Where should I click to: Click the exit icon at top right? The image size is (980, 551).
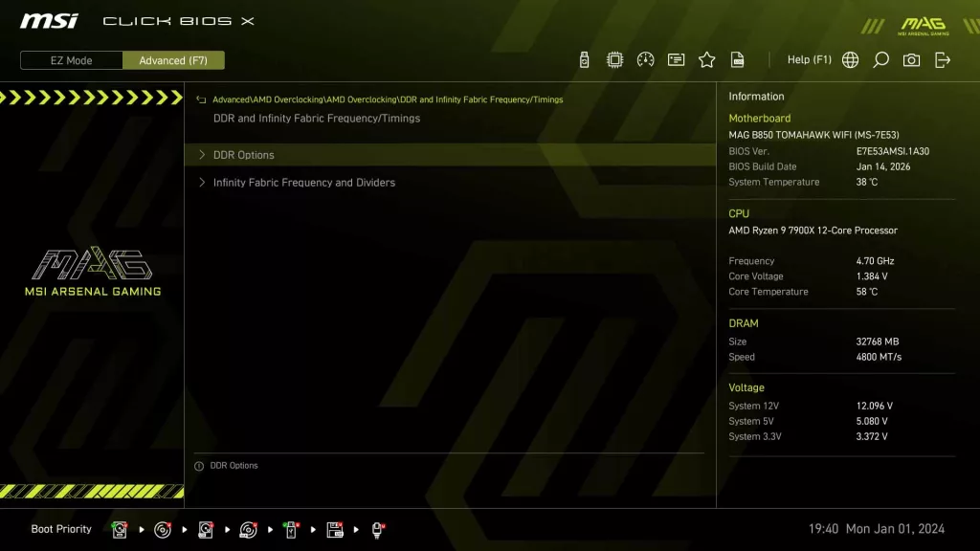pyautogui.click(x=943, y=60)
